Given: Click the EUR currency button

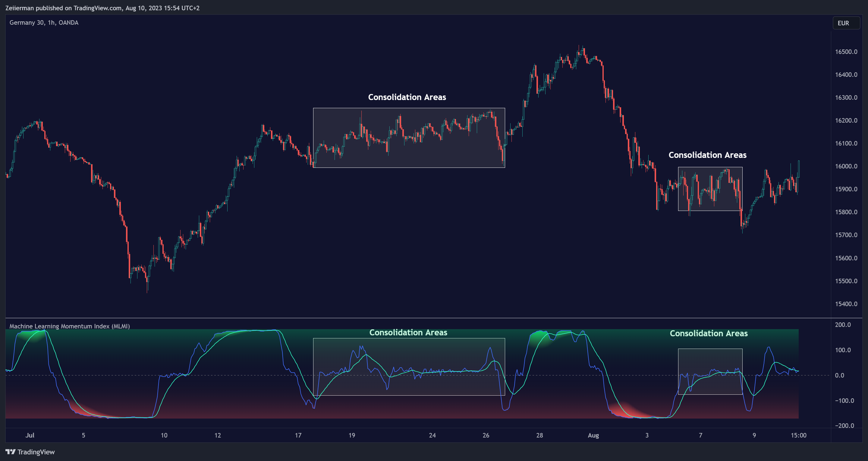Looking at the screenshot, I should point(846,23).
